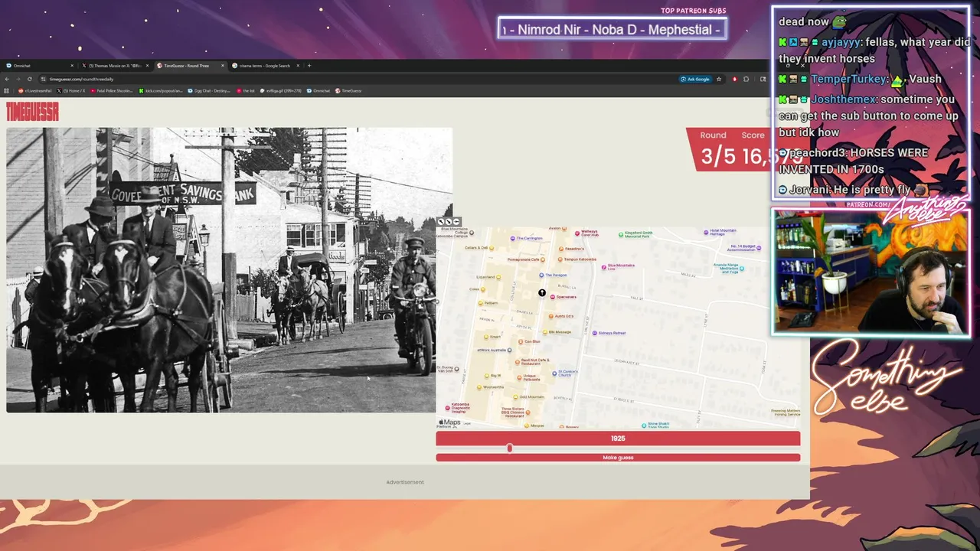Open the Home / X bookmark
980x551 pixels.
[70, 91]
